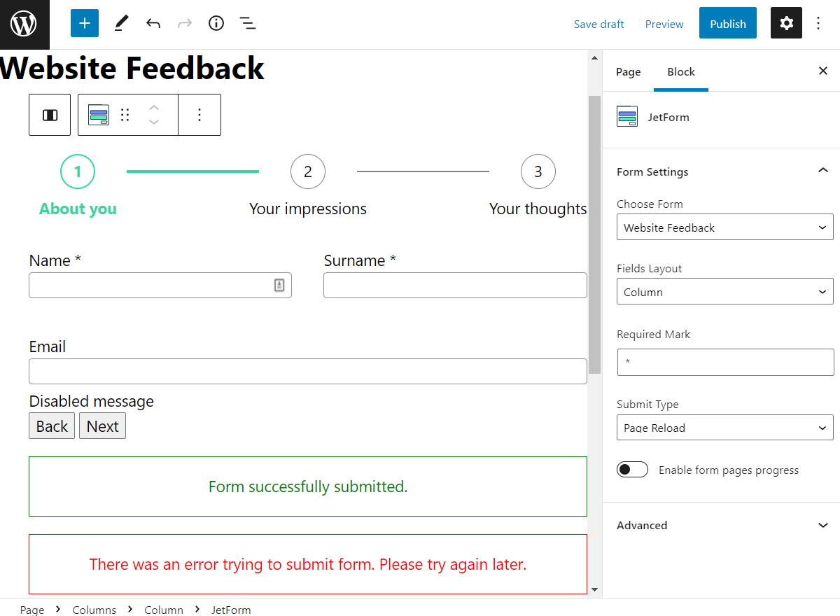
Task: Open the document Details info icon
Action: (x=216, y=24)
